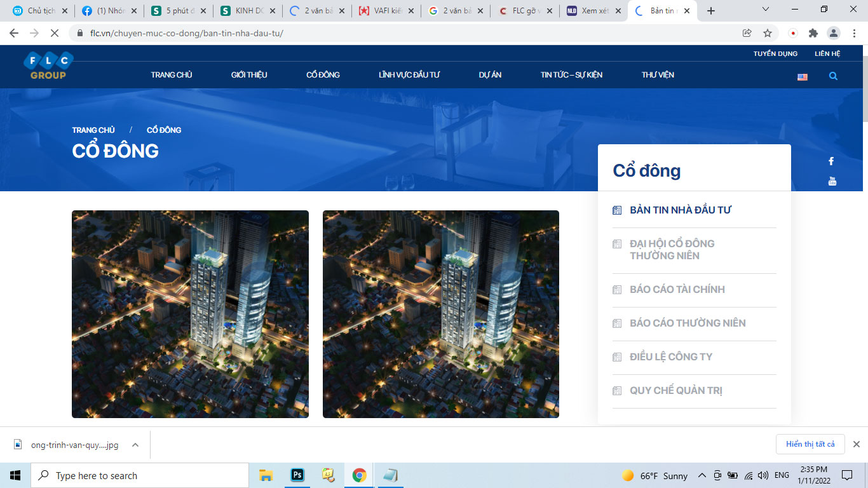The image size is (868, 488).
Task: Open the FLC YouTube channel icon
Action: click(832, 182)
